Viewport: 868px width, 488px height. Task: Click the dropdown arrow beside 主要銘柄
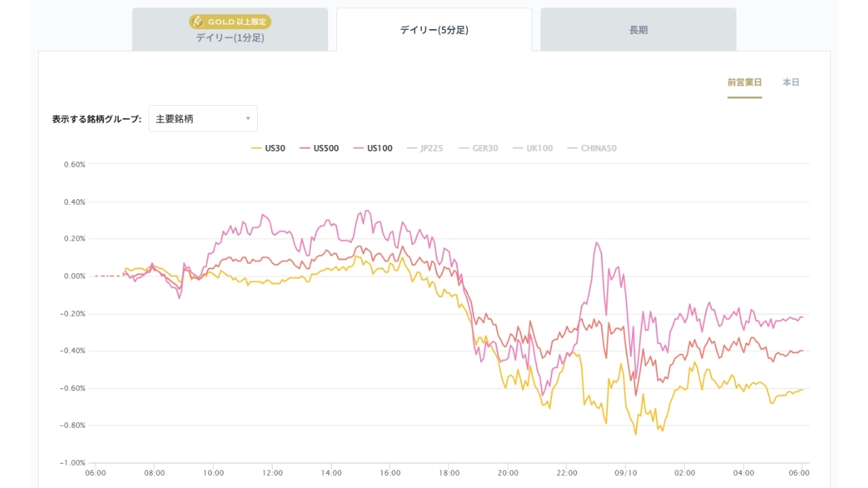(x=248, y=119)
